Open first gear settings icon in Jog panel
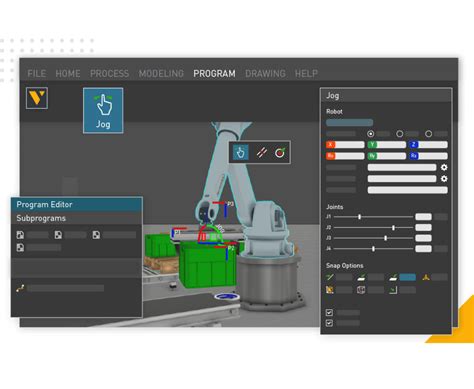The width and height of the screenshot is (474, 389). point(444,167)
